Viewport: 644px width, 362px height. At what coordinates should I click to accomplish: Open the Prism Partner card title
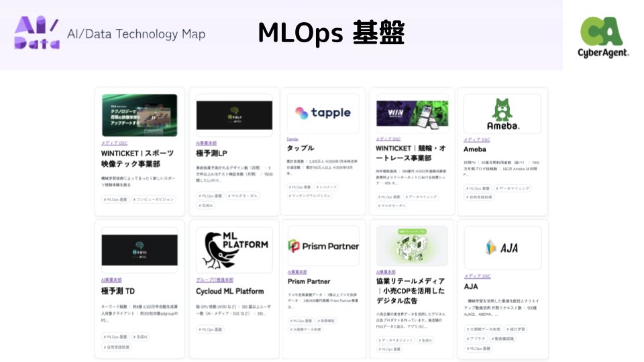[x=309, y=282]
